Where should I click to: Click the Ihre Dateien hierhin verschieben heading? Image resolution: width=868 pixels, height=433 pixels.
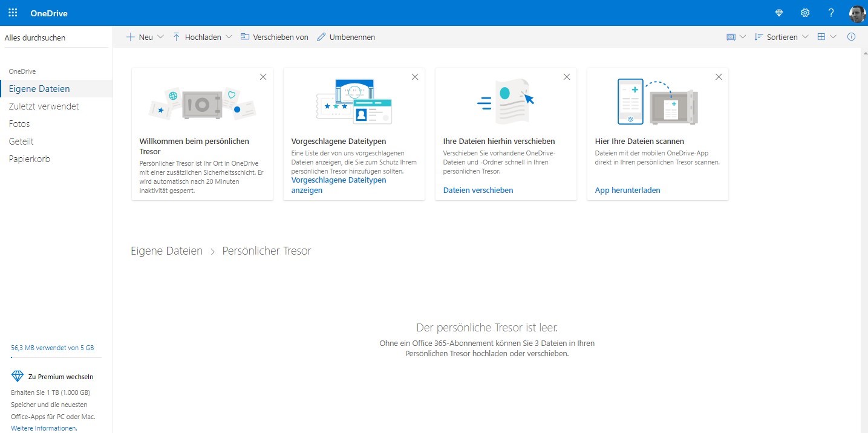point(499,141)
